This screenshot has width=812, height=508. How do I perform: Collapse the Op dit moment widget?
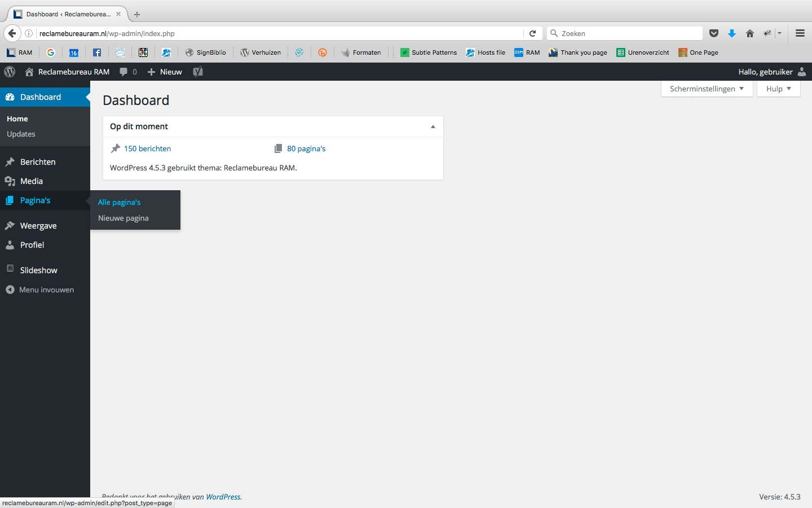[x=433, y=126]
